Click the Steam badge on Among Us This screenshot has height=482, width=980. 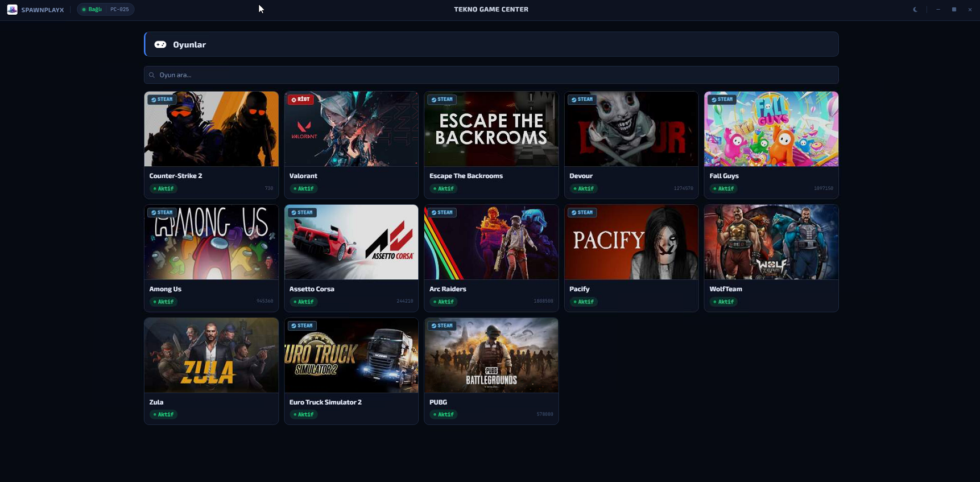162,213
